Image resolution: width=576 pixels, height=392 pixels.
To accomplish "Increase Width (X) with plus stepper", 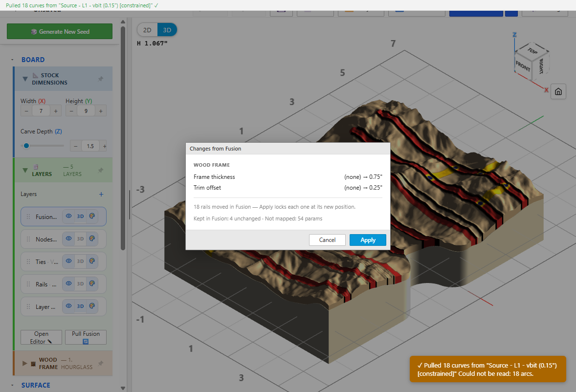I will tap(56, 111).
